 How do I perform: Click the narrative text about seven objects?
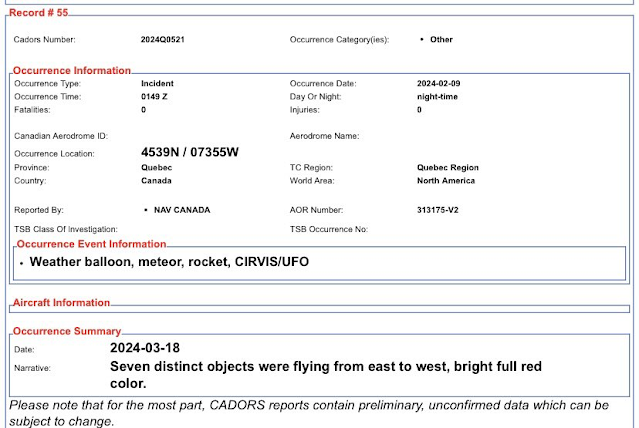coord(326,375)
